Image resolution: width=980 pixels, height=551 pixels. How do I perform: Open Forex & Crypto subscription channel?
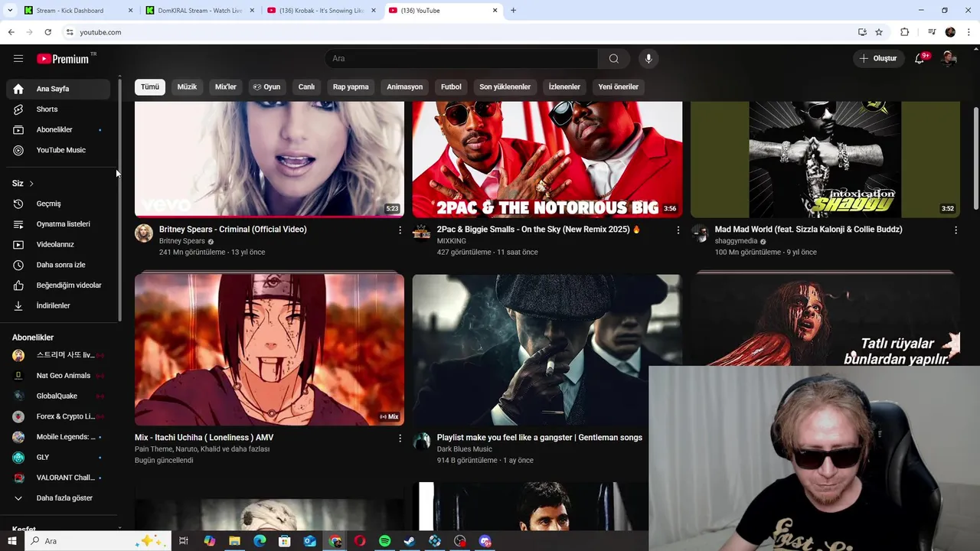tap(58, 416)
